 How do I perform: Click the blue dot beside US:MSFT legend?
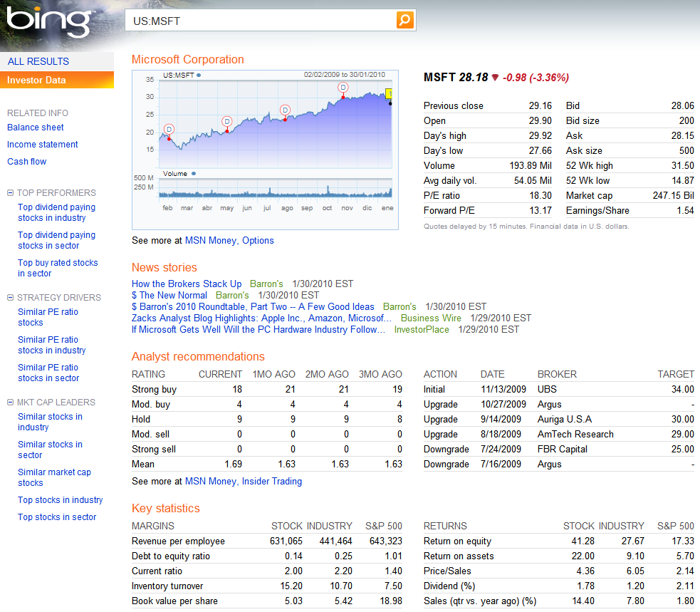coord(199,75)
